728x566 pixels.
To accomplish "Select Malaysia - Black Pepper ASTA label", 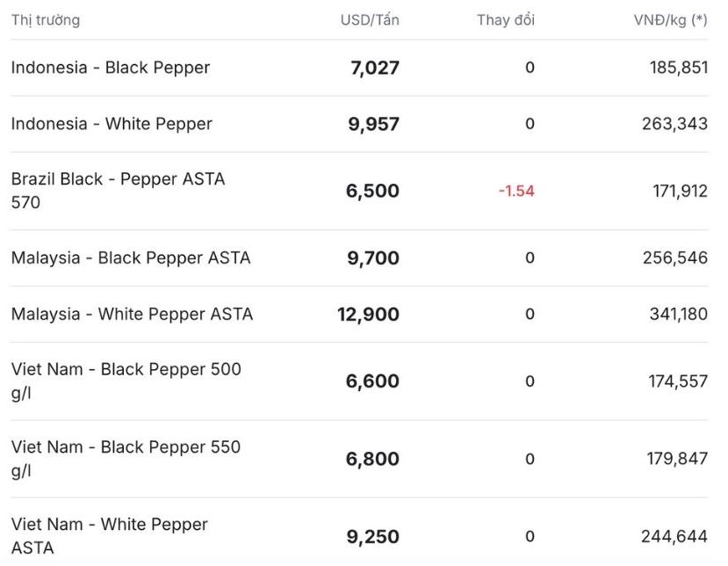I will pyautogui.click(x=131, y=258).
